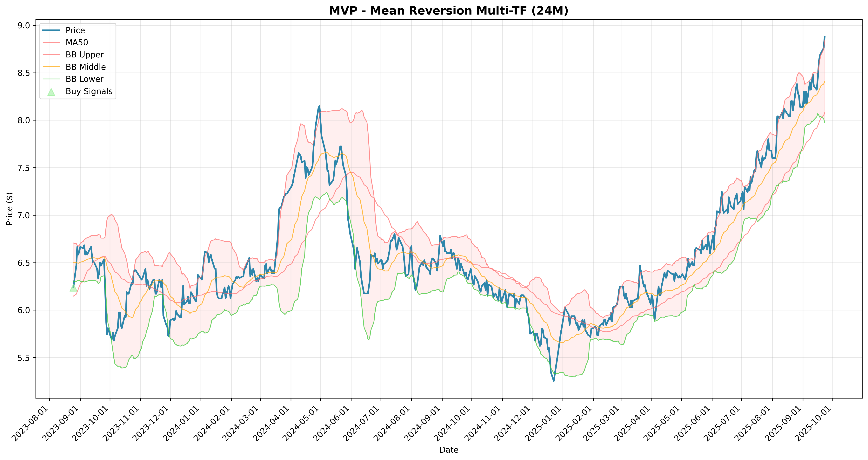Screen dimensions: 868x460
Task: Click the orange BB Middle line sample in legend
Action: point(51,67)
